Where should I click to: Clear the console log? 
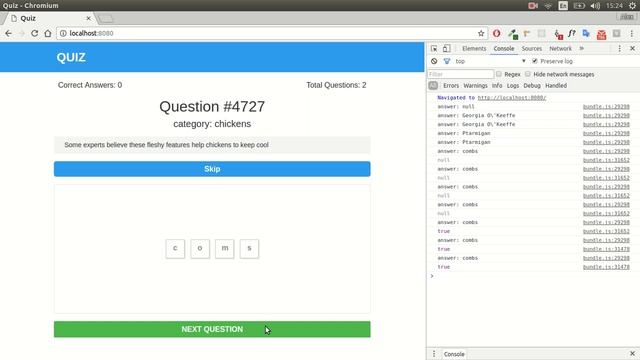point(434,61)
